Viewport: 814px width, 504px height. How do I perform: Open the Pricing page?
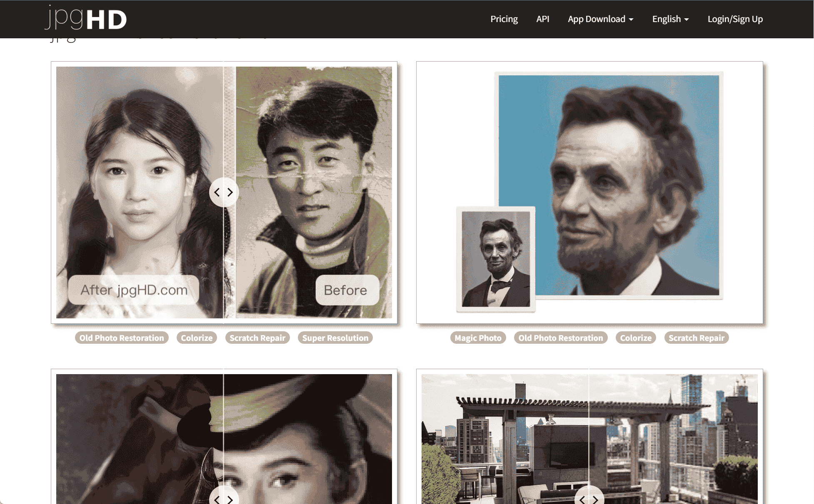[x=504, y=19]
